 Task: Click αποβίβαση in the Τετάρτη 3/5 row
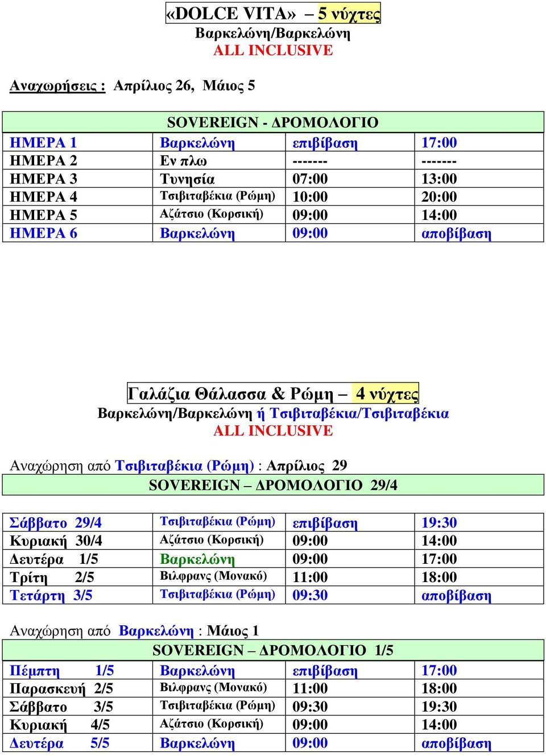coord(456,596)
